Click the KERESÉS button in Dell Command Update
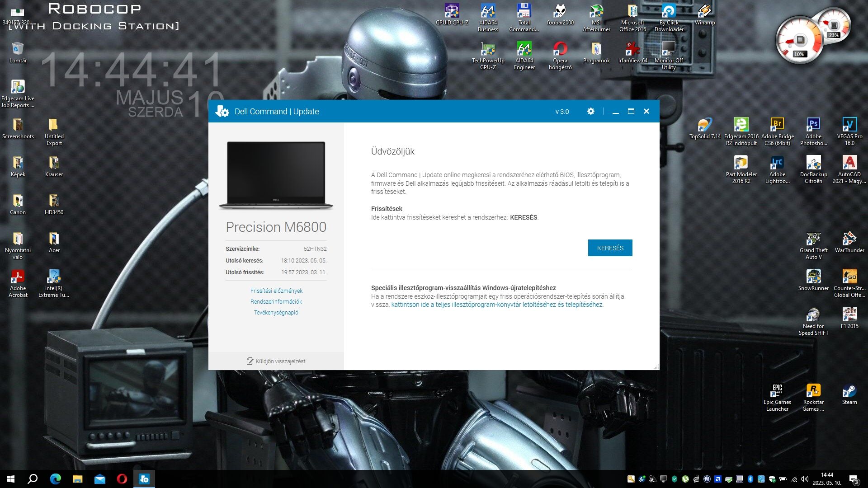 [x=610, y=248]
